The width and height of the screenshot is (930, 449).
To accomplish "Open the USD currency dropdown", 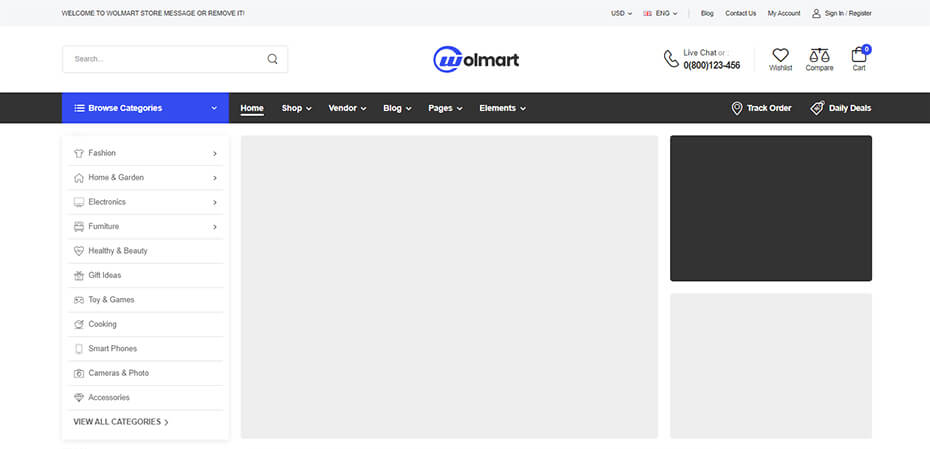I will (621, 13).
